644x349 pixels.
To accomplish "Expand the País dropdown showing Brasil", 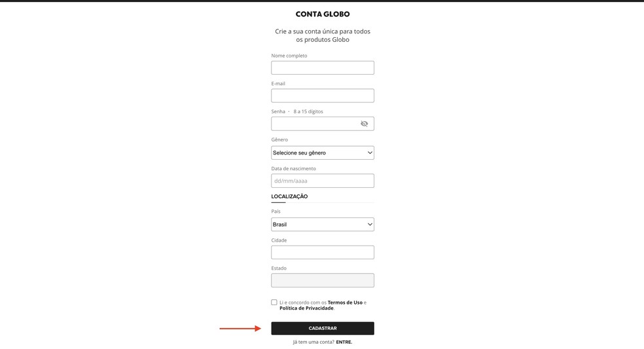I will [x=323, y=225].
